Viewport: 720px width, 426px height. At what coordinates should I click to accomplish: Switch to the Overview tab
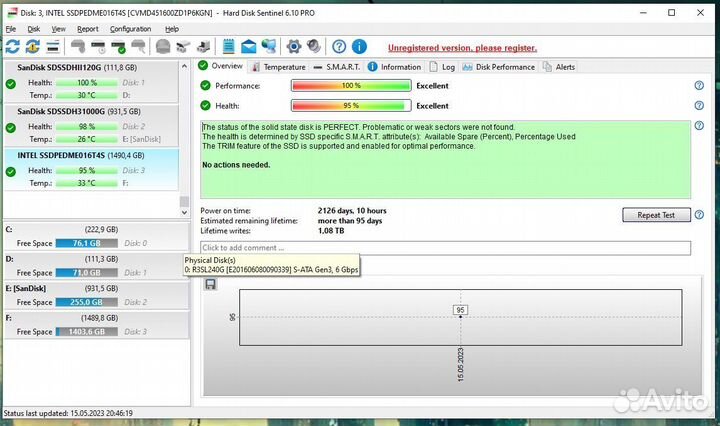pyautogui.click(x=221, y=66)
